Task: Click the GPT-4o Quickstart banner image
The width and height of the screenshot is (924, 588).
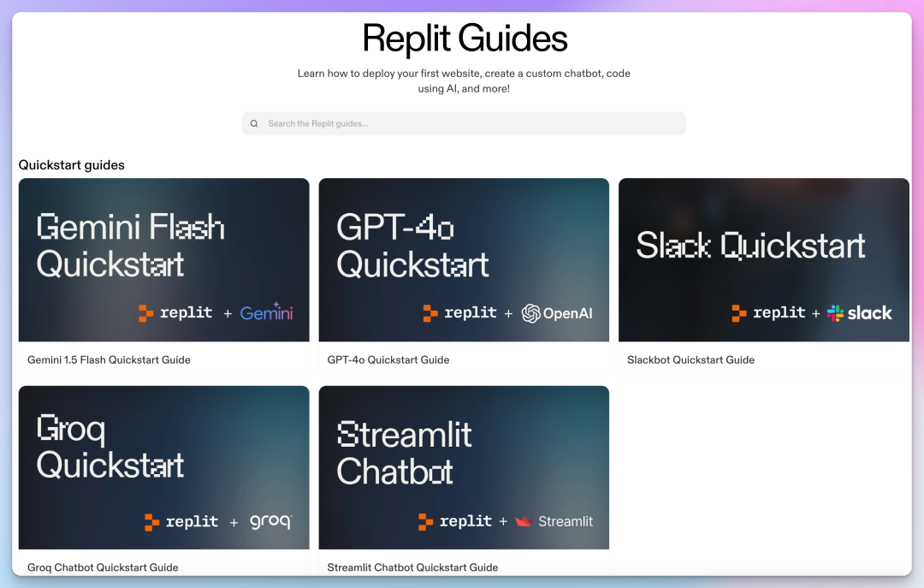Action: 464,260
